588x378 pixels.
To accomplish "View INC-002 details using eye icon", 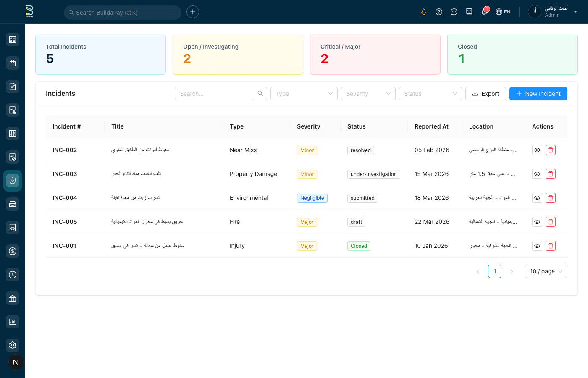I will click(x=537, y=150).
